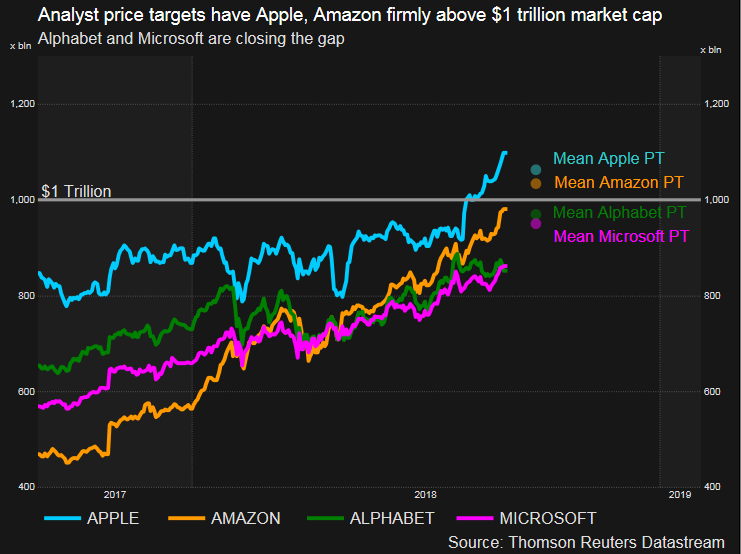Screen dimensions: 741x554
Task: Toggle the MICROSOFT legend label
Action: (x=547, y=518)
